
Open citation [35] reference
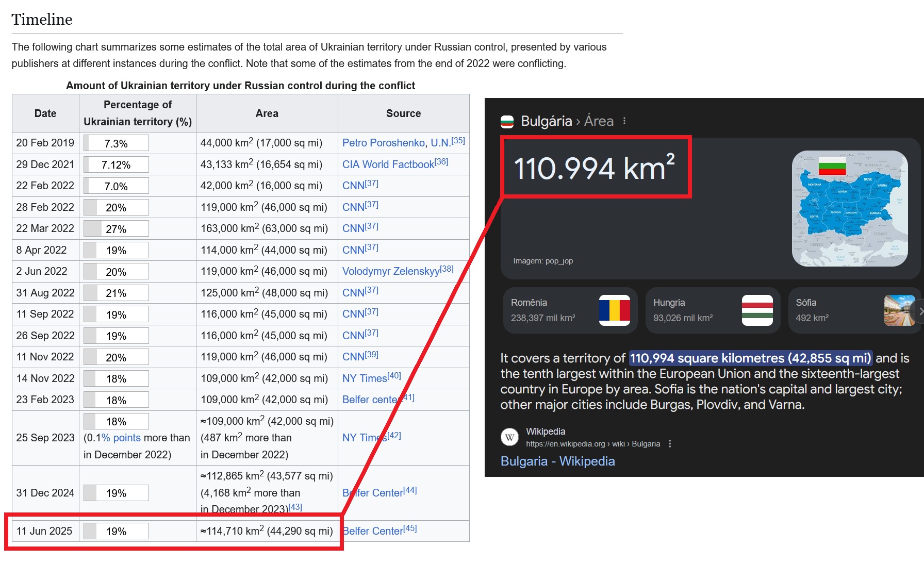click(x=458, y=141)
